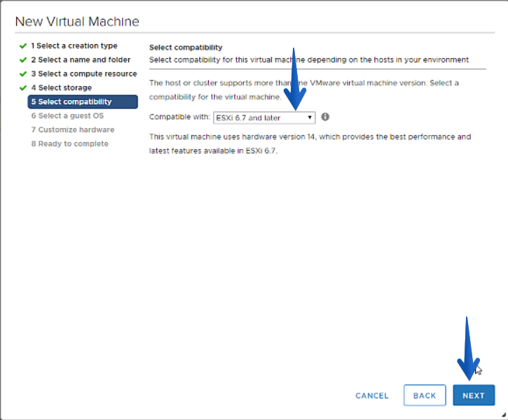Click the dropdown arrow of ESXi 6.7 selector
Image resolution: width=508 pixels, height=420 pixels.
pos(310,118)
